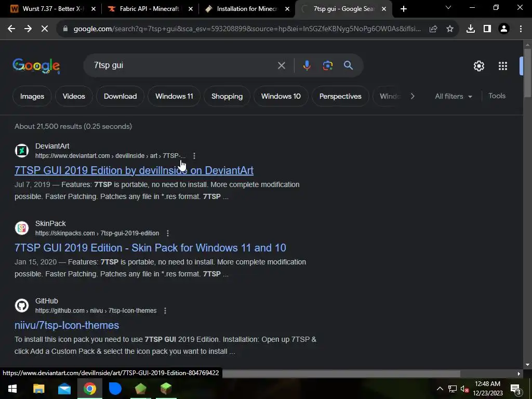This screenshot has width=532, height=399.
Task: Go back to the previous page
Action: [11, 29]
